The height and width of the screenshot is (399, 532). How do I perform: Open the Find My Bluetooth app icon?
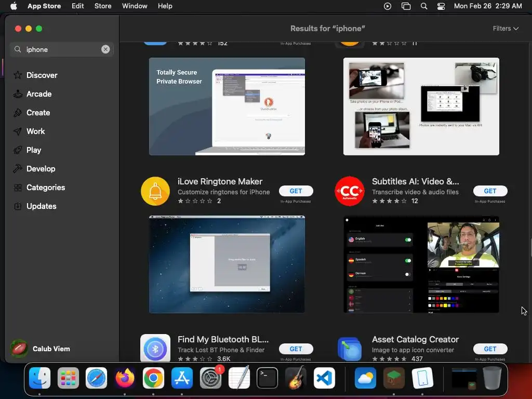click(155, 348)
